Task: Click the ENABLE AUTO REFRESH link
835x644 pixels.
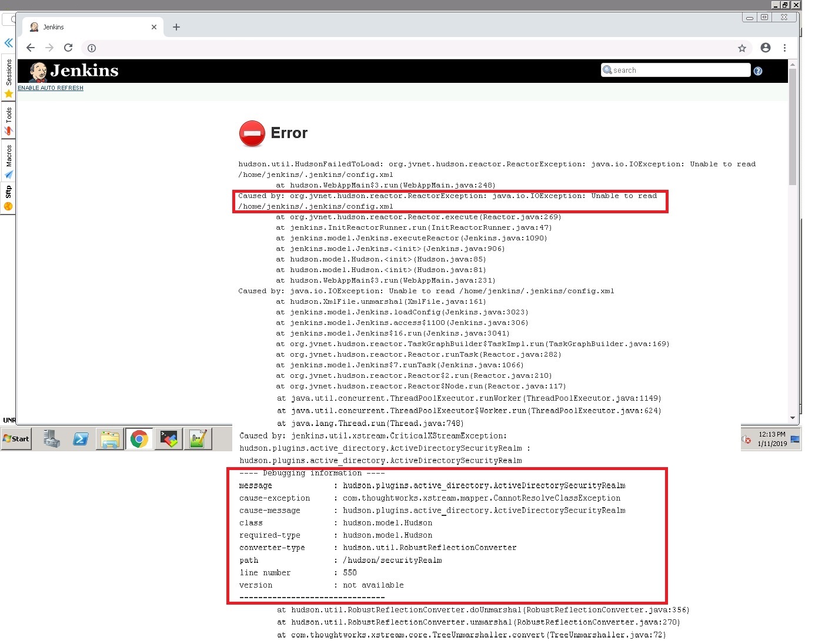Action: 51,88
